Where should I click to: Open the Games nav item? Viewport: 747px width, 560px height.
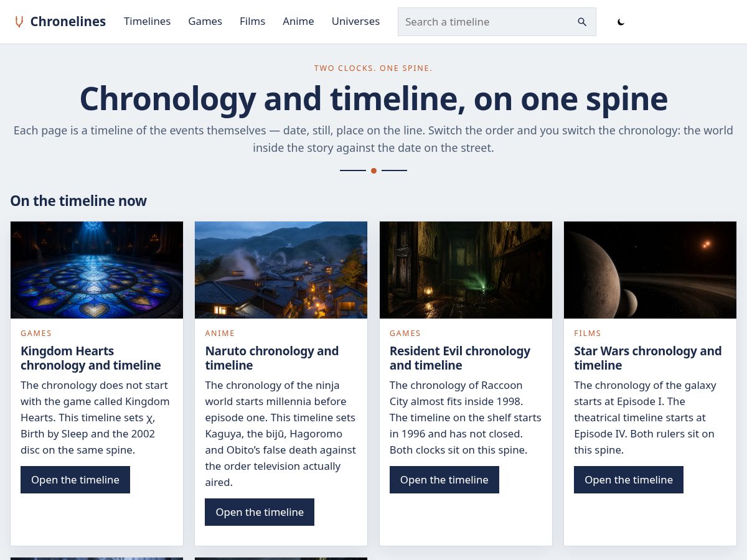[x=205, y=21]
